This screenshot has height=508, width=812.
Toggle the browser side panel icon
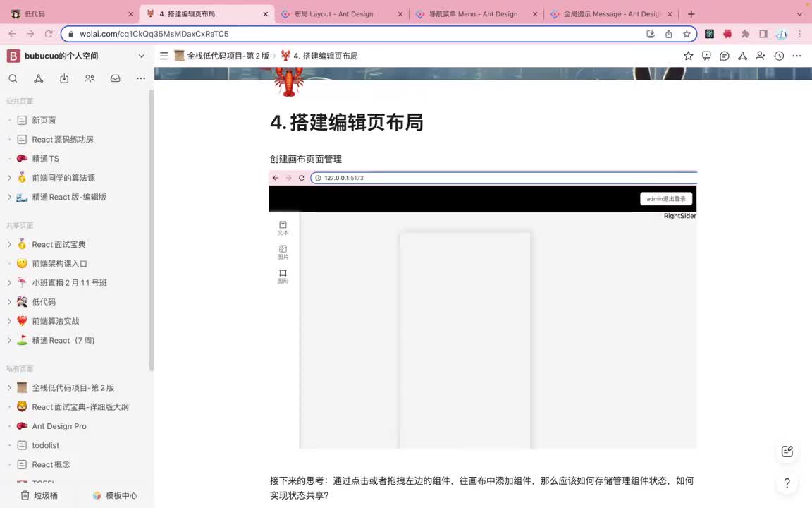tap(763, 34)
